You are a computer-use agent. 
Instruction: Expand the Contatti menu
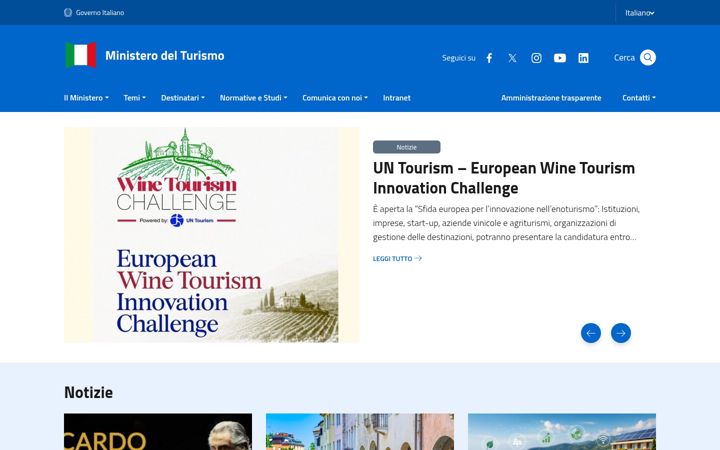(639, 98)
